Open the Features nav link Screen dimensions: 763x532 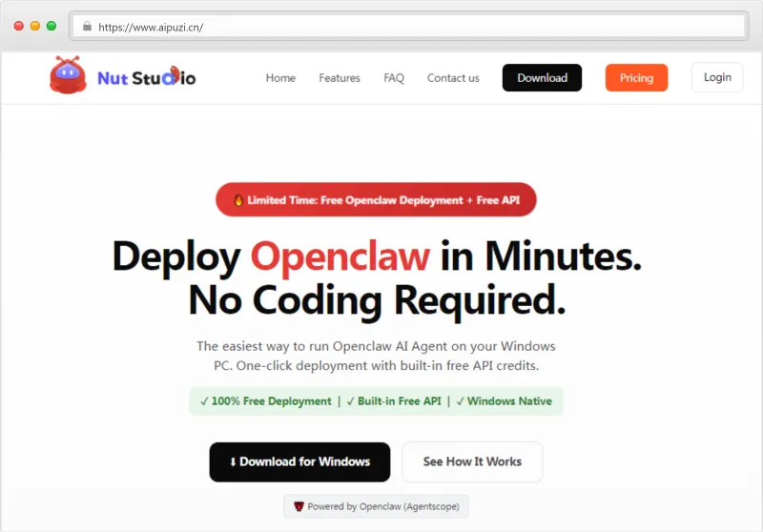pos(340,78)
